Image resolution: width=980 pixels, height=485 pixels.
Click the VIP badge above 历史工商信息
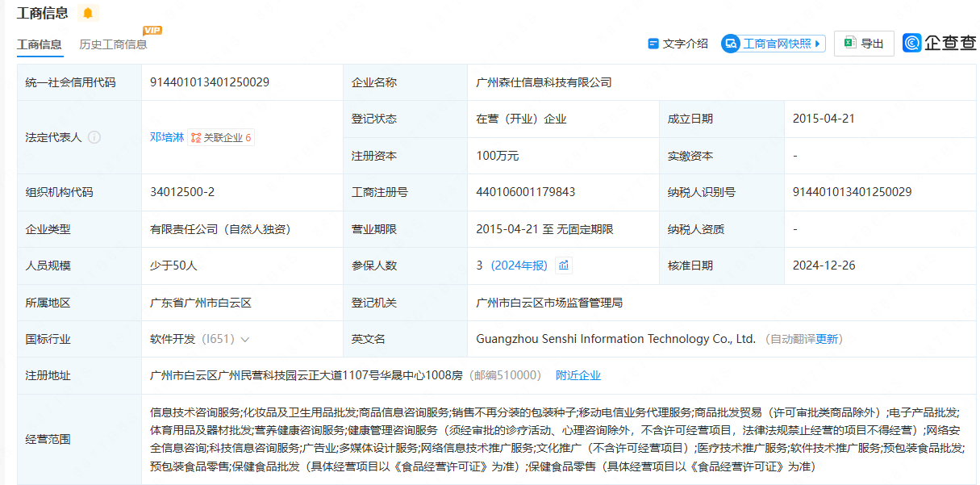click(x=152, y=31)
